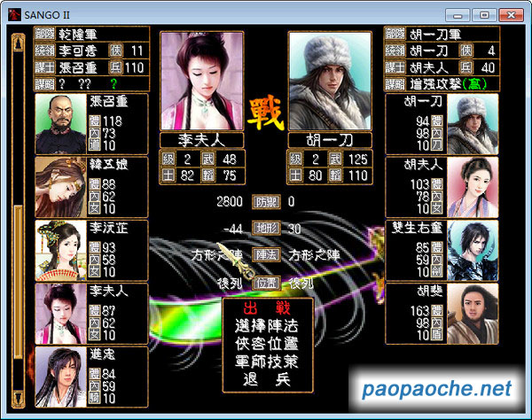Click the 武 icon beside value 125
This screenshot has width=532, height=420.
pos(335,159)
